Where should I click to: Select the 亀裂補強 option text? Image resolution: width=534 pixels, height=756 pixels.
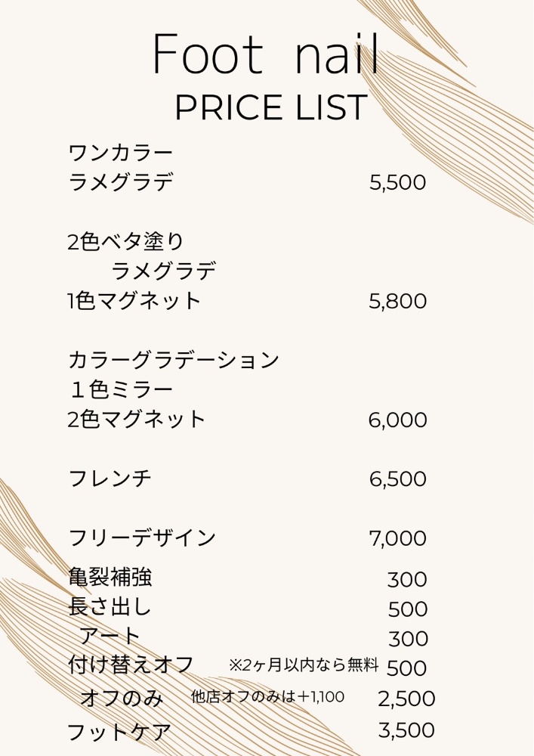point(110,578)
